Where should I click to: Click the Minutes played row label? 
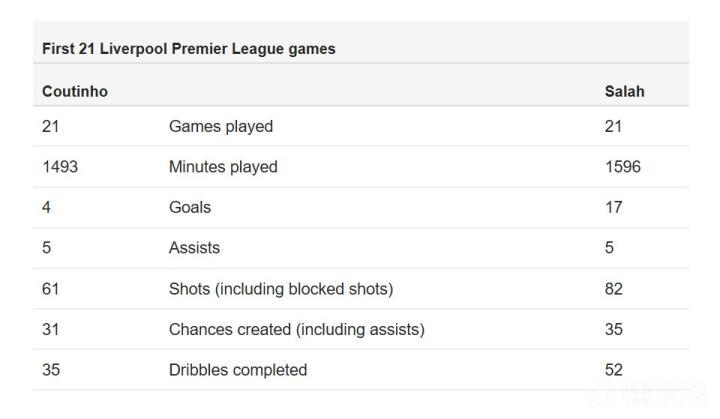point(223,167)
